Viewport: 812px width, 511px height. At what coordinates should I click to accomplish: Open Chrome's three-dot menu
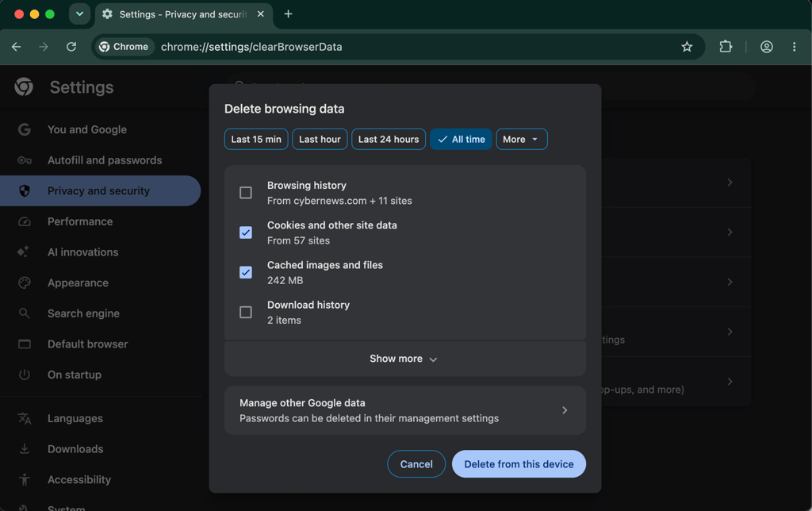[794, 47]
